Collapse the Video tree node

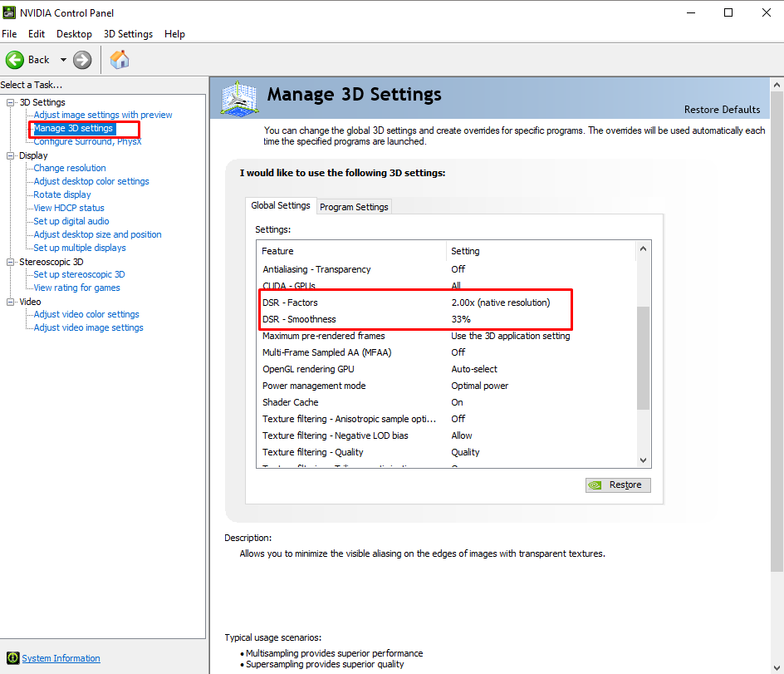10,302
